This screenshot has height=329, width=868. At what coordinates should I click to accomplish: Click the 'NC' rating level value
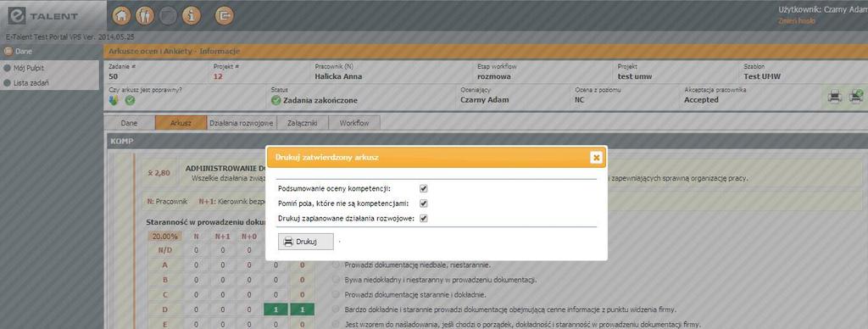(x=581, y=100)
